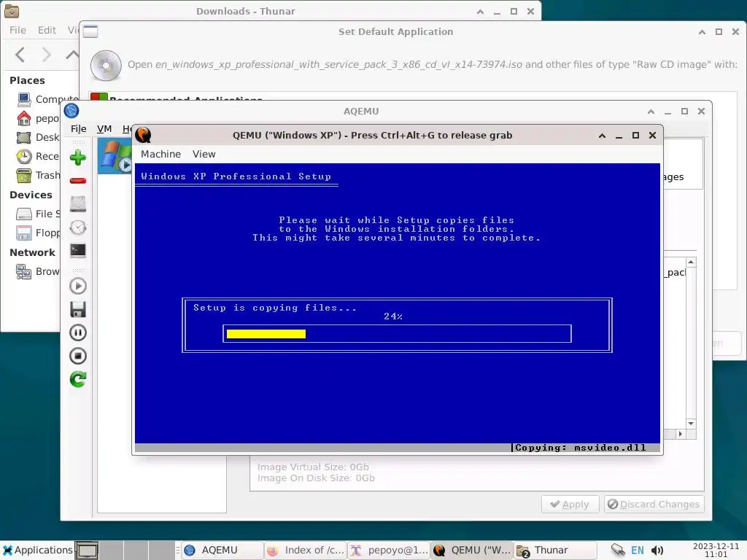Click the CD disc icon in Set Default Application
Screen dimensions: 747x560
coord(106,65)
